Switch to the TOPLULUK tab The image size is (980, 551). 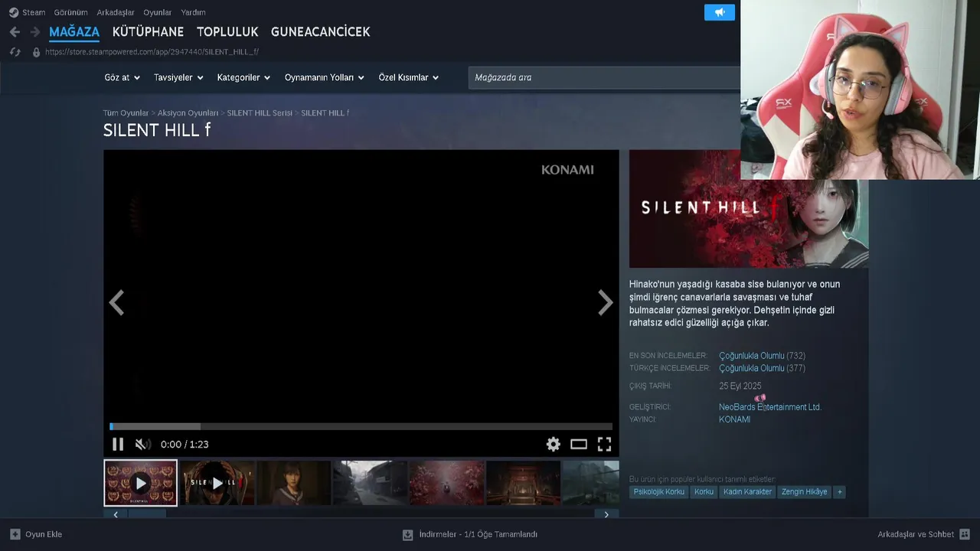[227, 32]
